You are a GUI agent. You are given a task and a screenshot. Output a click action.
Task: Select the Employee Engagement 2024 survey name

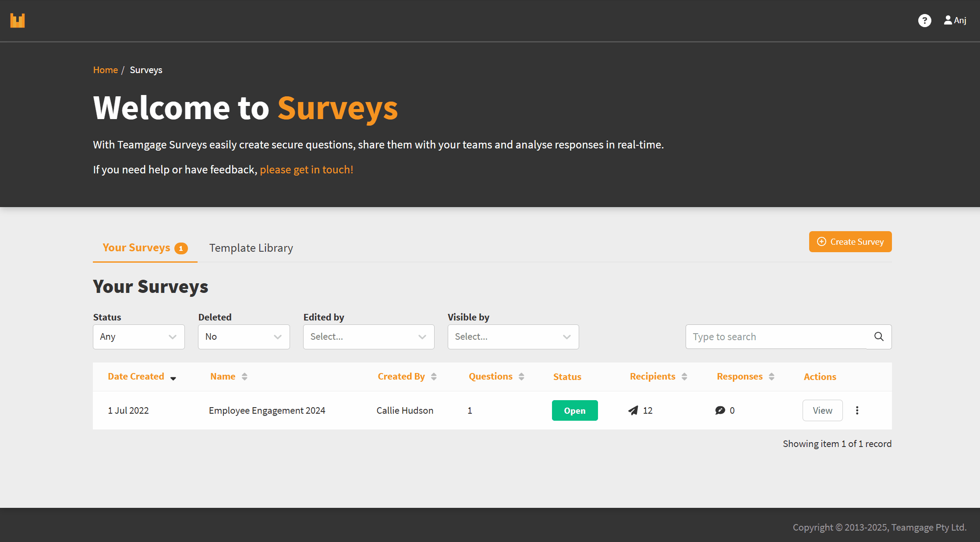pos(267,410)
